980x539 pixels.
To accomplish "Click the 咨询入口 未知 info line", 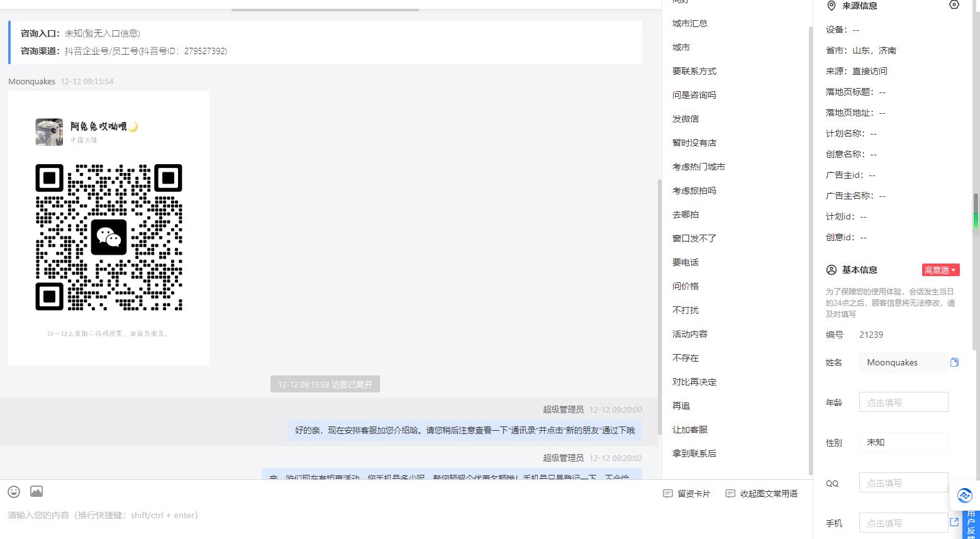I will click(x=81, y=33).
